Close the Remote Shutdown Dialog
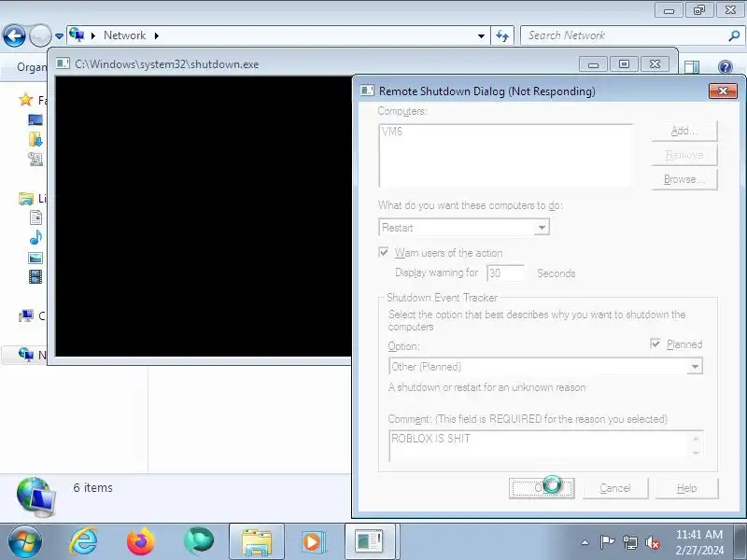 [x=723, y=91]
